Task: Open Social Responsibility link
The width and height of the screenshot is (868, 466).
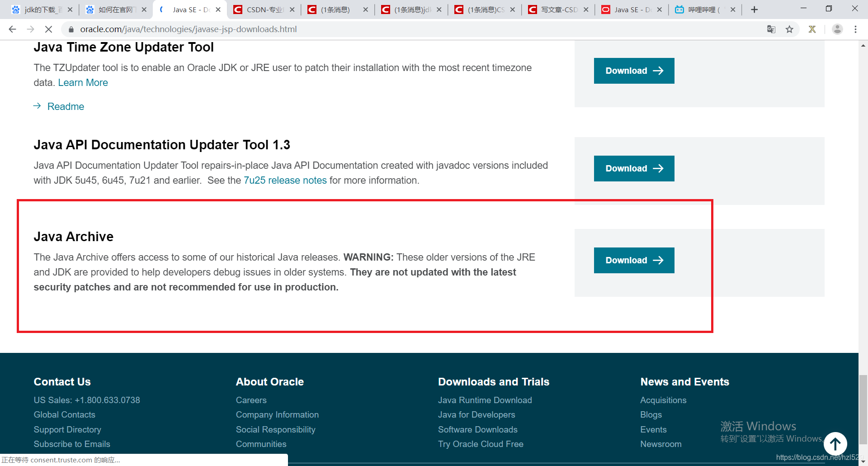Action: tap(275, 429)
